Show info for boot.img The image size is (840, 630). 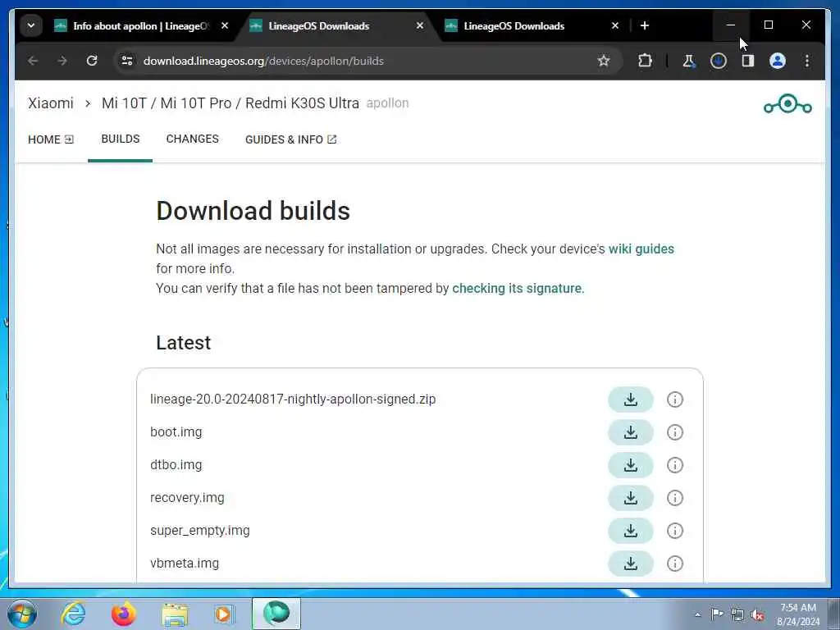click(675, 432)
